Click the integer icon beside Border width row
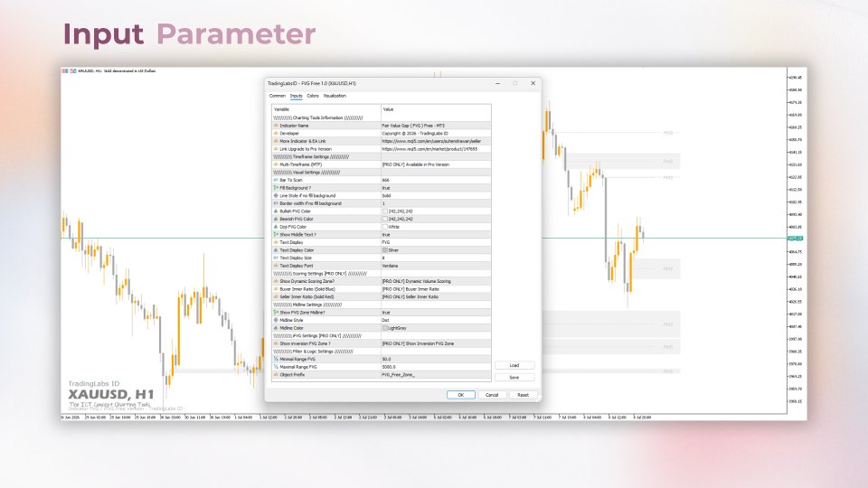This screenshot has height=488, width=868. coord(276,203)
